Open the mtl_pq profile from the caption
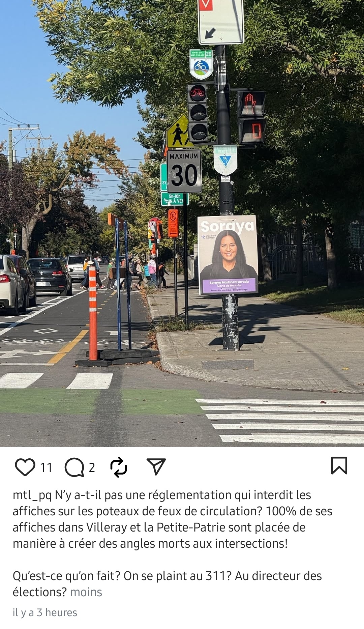The width and height of the screenshot is (364, 629). (x=32, y=495)
